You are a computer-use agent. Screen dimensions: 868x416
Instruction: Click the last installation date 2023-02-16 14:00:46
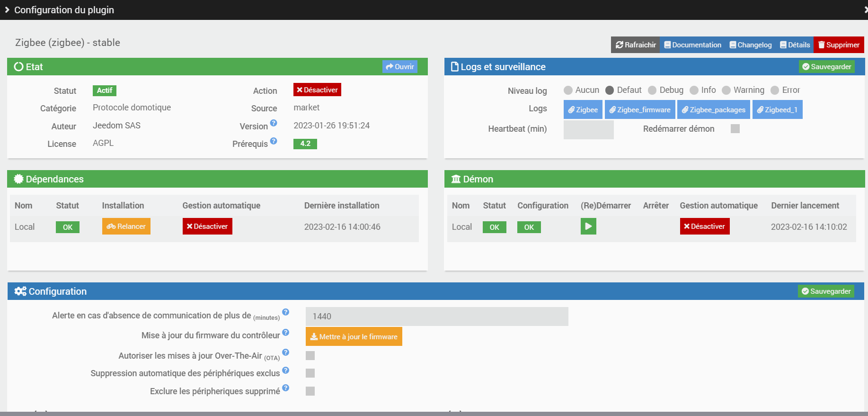342,227
